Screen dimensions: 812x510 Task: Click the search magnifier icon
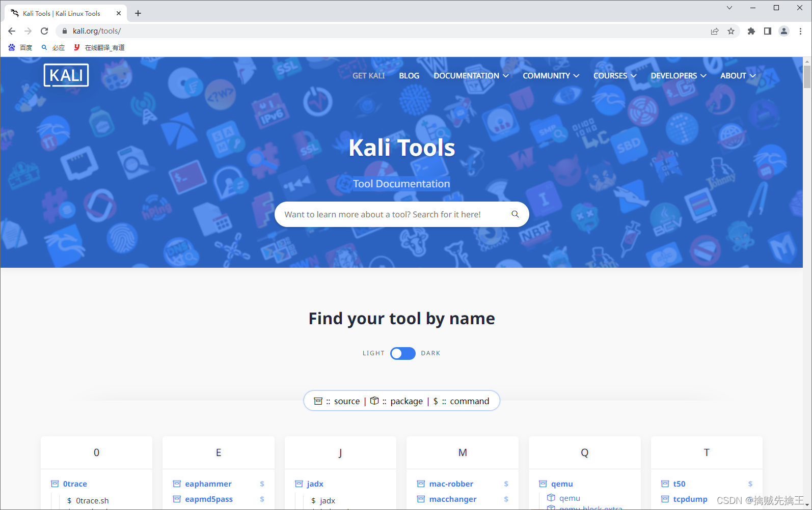(x=515, y=214)
